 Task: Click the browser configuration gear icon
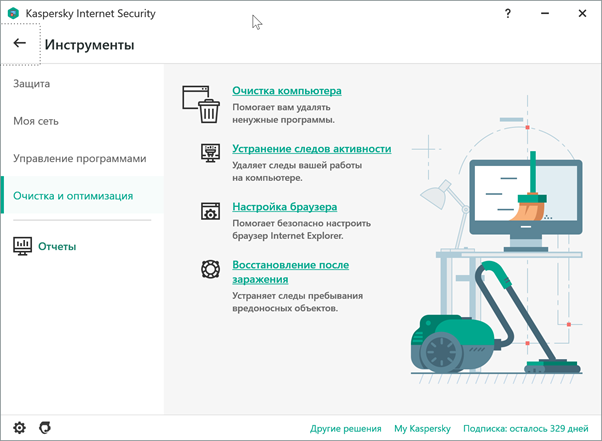pos(210,211)
